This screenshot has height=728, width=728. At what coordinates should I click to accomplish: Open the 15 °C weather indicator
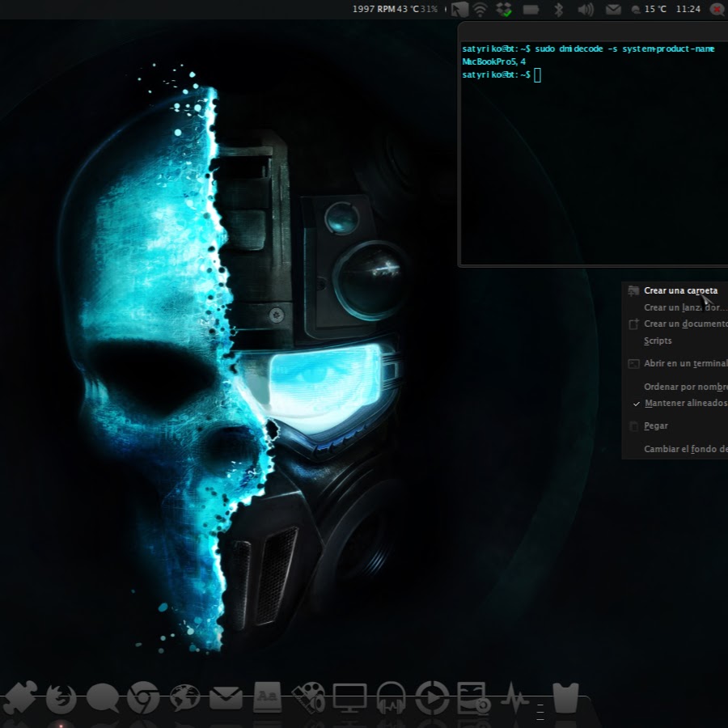coord(649,9)
